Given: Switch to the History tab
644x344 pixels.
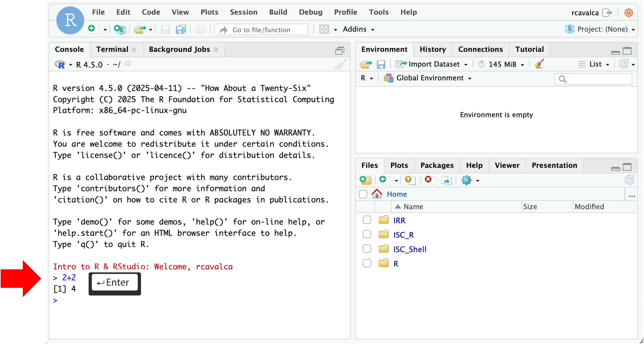Looking at the screenshot, I should click(x=433, y=49).
